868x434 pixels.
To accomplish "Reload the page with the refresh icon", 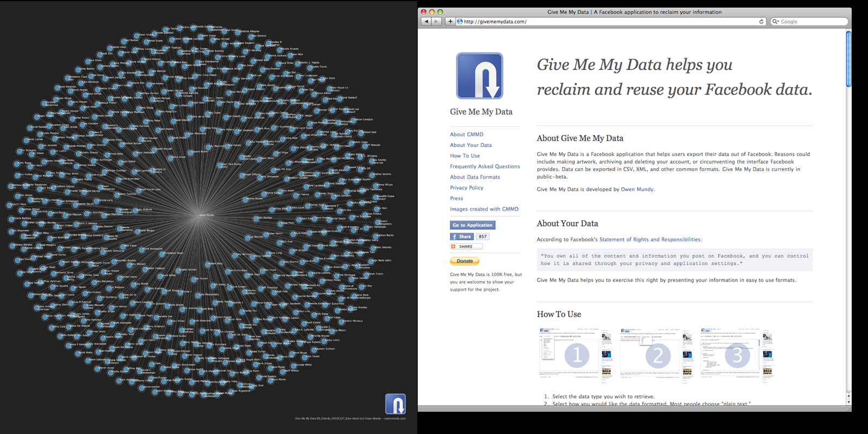I will pos(761,22).
